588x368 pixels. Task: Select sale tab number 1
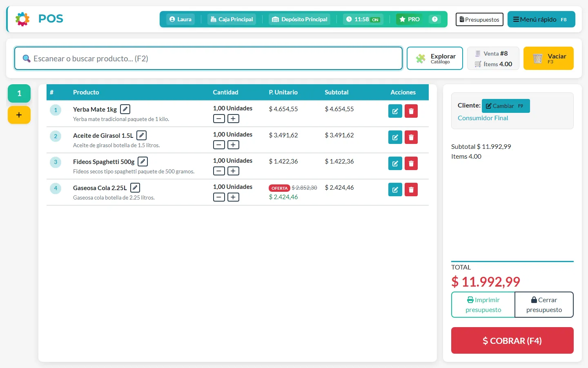tap(19, 93)
